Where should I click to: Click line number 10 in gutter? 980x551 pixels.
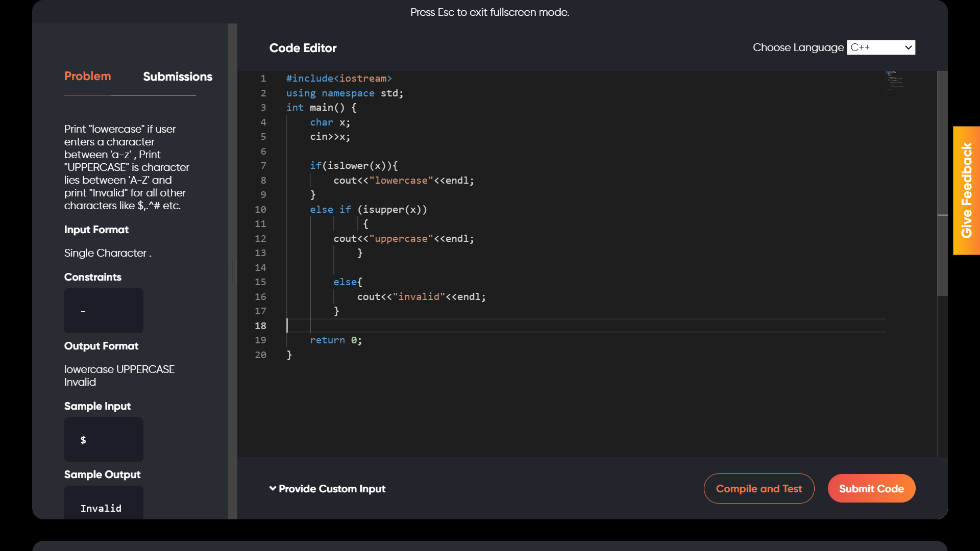[260, 210]
